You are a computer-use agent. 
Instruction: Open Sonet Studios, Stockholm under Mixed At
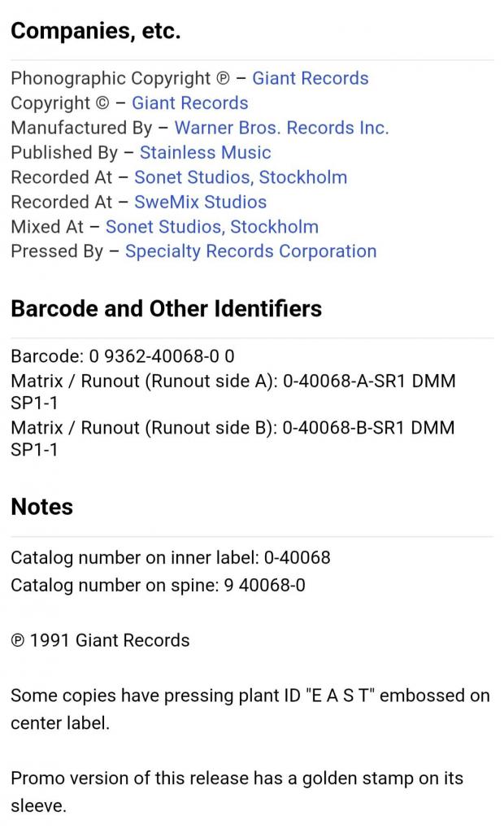pyautogui.click(x=211, y=227)
